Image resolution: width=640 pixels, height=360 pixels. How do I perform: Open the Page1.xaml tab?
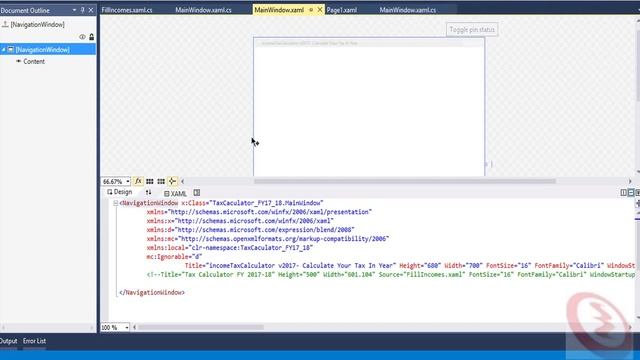342,10
